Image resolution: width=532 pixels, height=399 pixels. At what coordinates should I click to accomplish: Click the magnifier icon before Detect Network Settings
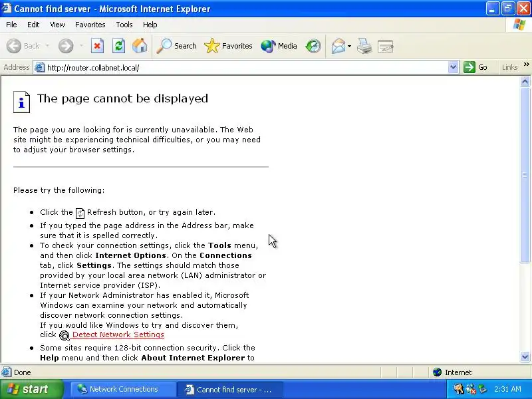(x=64, y=336)
